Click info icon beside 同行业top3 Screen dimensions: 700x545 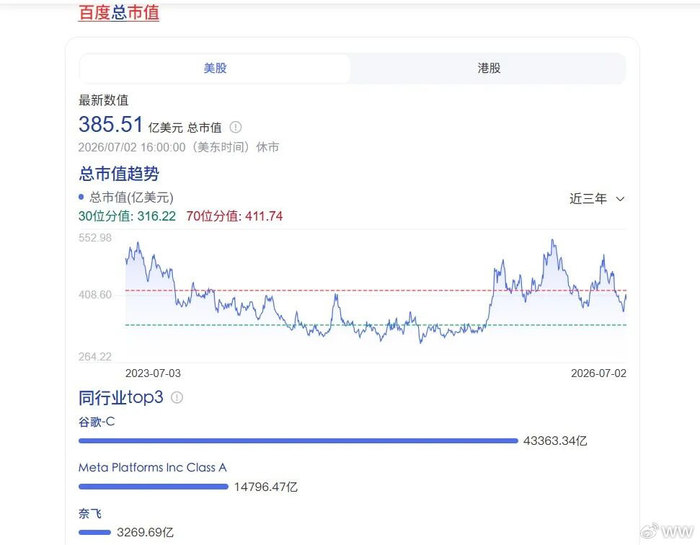[177, 397]
